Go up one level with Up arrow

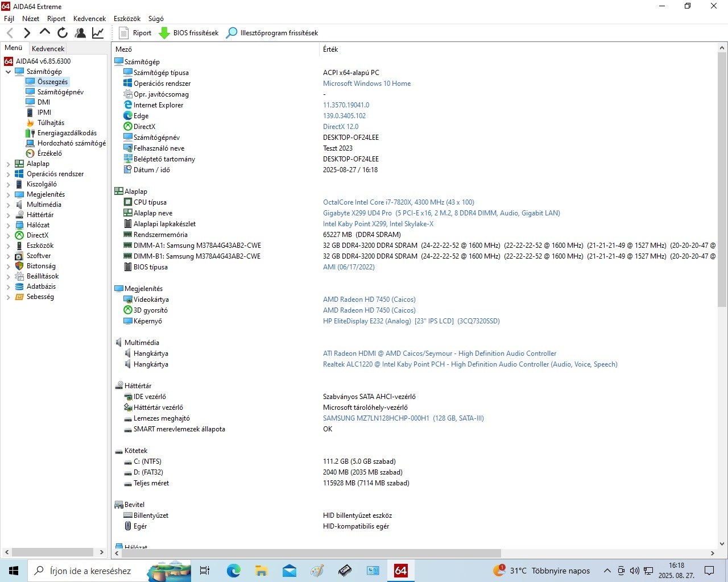45,32
